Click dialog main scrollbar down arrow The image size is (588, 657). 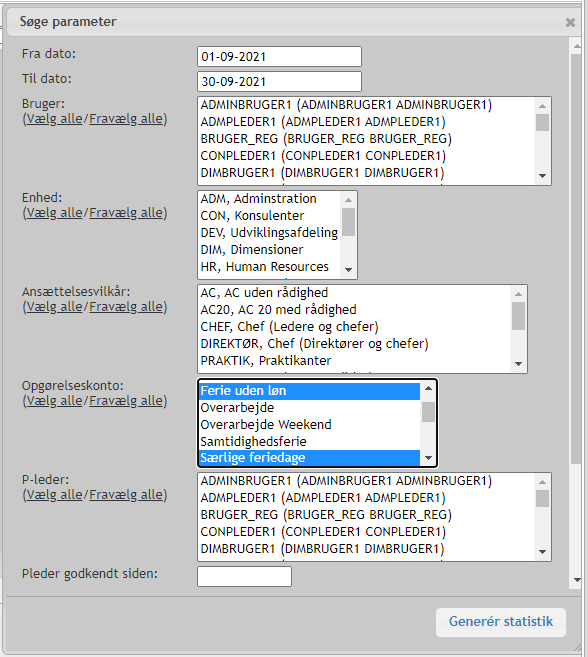[577, 580]
